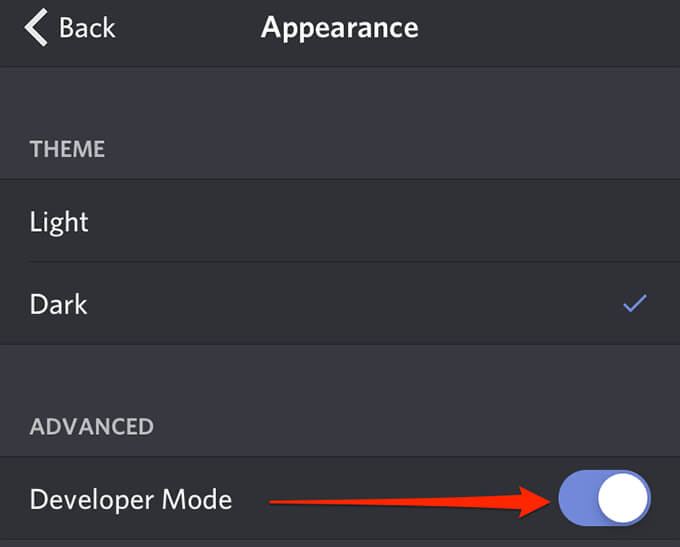Click the THEME section header
This screenshot has height=547, width=680.
67,149
